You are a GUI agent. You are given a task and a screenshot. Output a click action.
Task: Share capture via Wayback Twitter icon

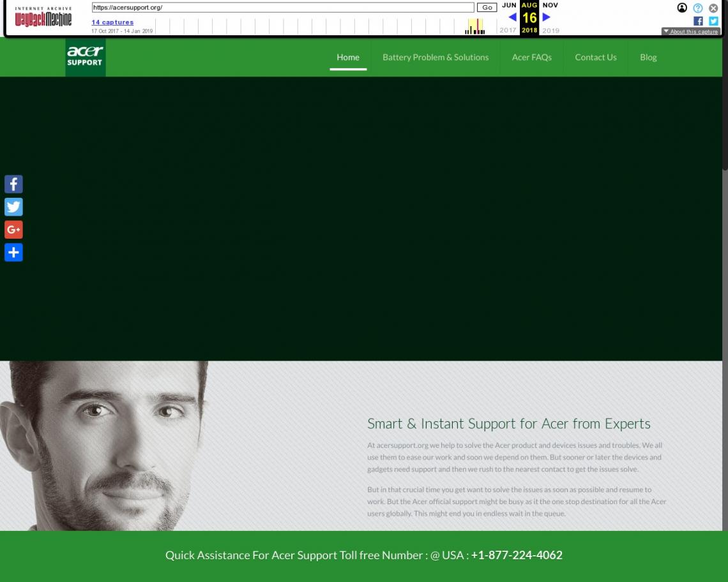[713, 21]
